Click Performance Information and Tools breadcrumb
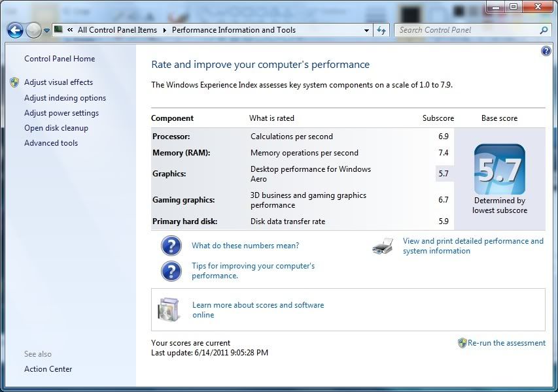Viewport: 558px width, 392px height. 234,30
